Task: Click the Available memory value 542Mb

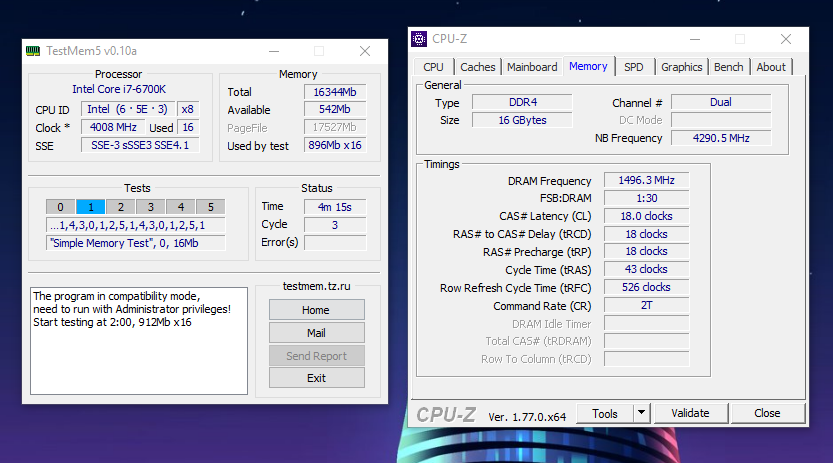Action: (x=335, y=109)
